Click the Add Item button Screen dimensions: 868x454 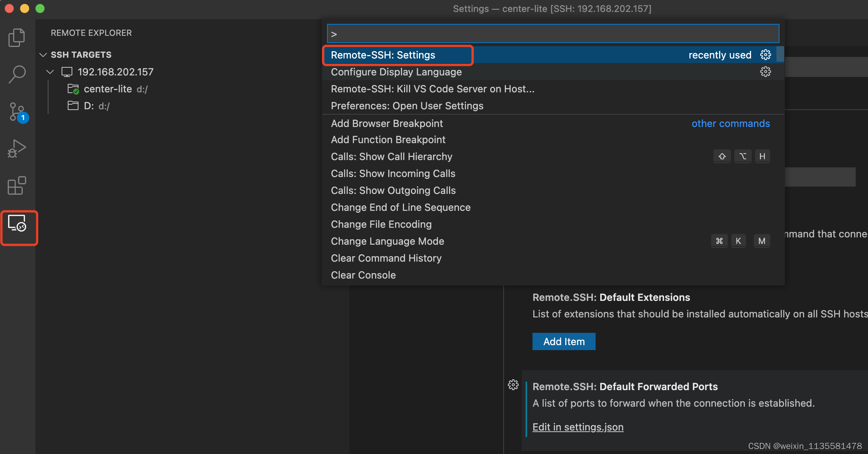coord(564,342)
